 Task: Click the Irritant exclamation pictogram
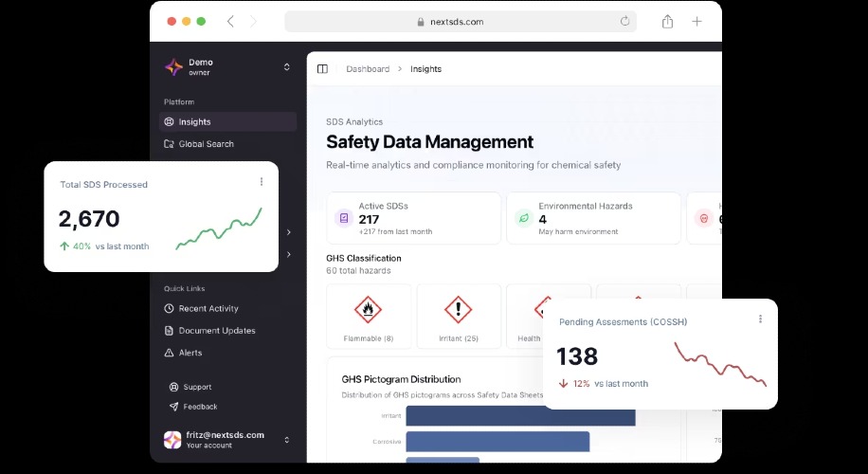click(x=458, y=309)
